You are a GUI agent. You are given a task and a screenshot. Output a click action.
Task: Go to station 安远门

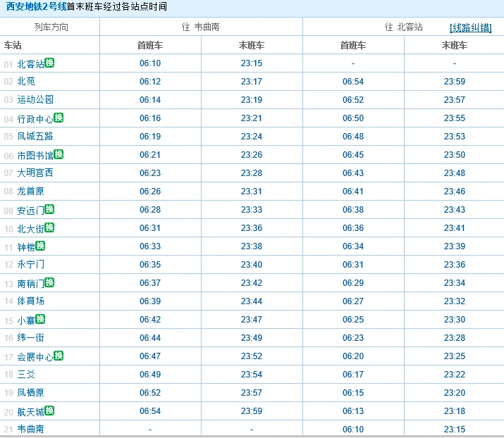click(30, 211)
